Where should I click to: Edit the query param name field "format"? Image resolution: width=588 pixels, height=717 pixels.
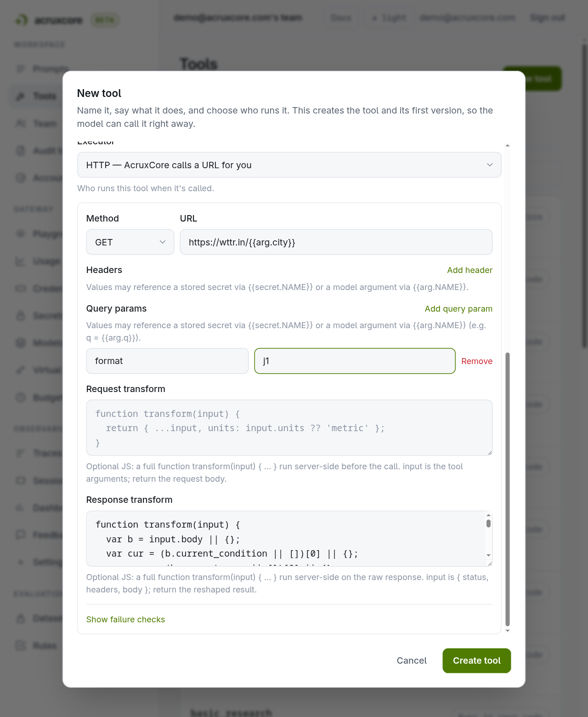[x=167, y=361]
